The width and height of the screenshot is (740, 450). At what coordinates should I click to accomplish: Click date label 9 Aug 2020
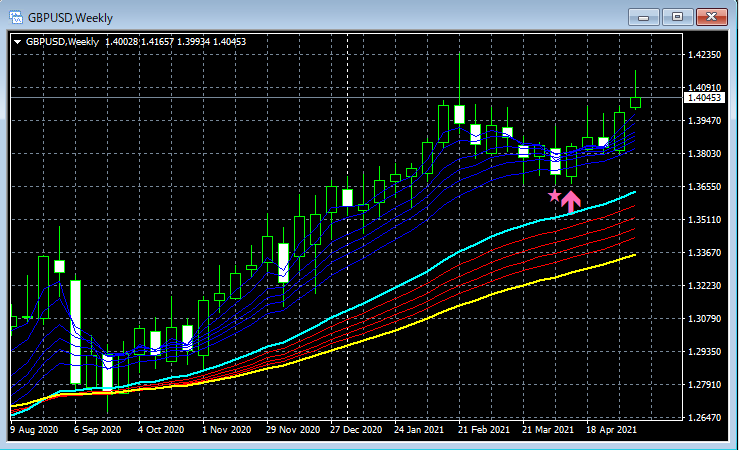click(x=34, y=430)
